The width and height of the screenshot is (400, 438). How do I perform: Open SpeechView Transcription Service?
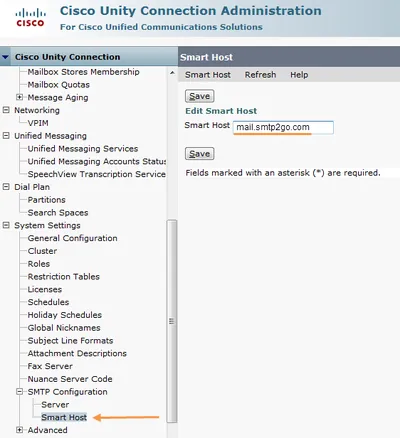click(97, 174)
